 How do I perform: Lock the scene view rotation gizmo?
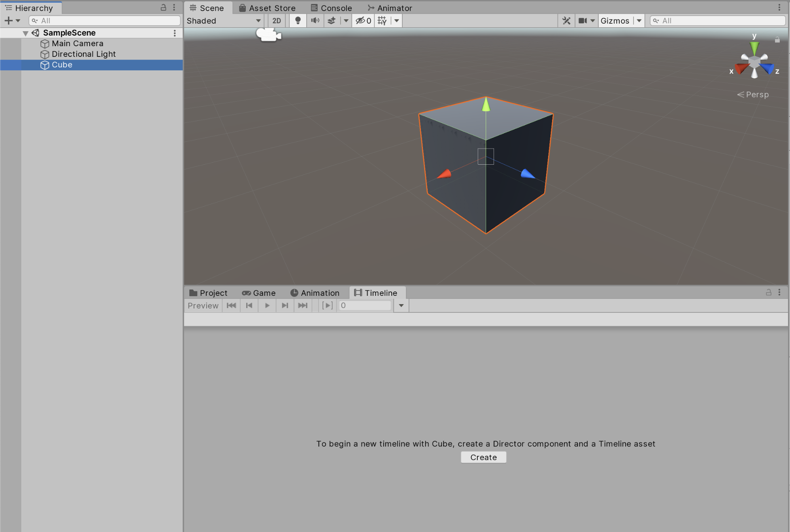coord(777,39)
